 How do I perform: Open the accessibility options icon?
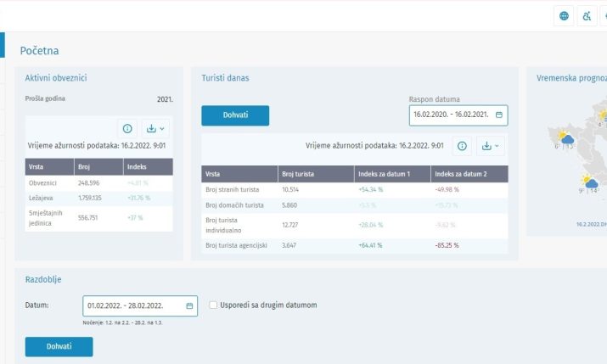pos(587,16)
